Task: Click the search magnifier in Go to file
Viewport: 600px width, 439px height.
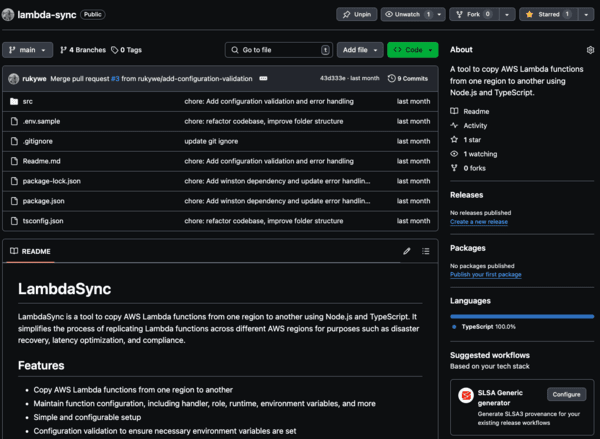Action: 235,50
